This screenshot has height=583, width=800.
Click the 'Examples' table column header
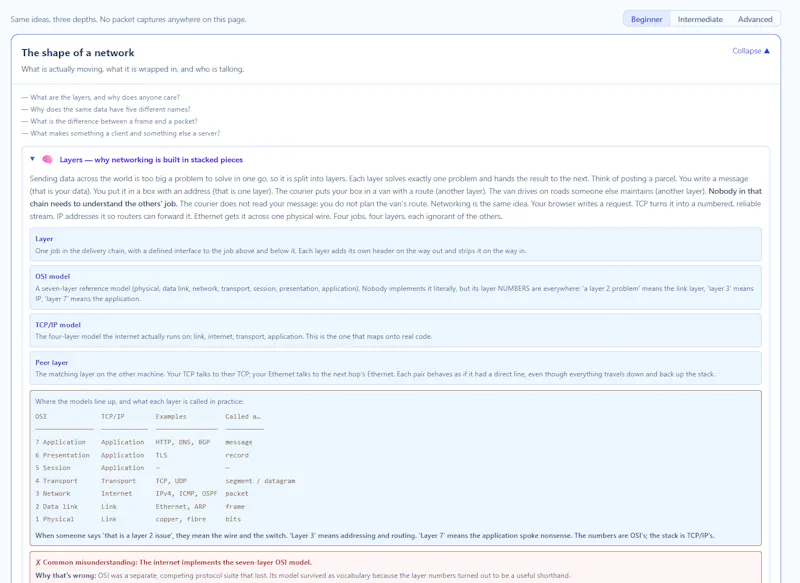pos(171,417)
